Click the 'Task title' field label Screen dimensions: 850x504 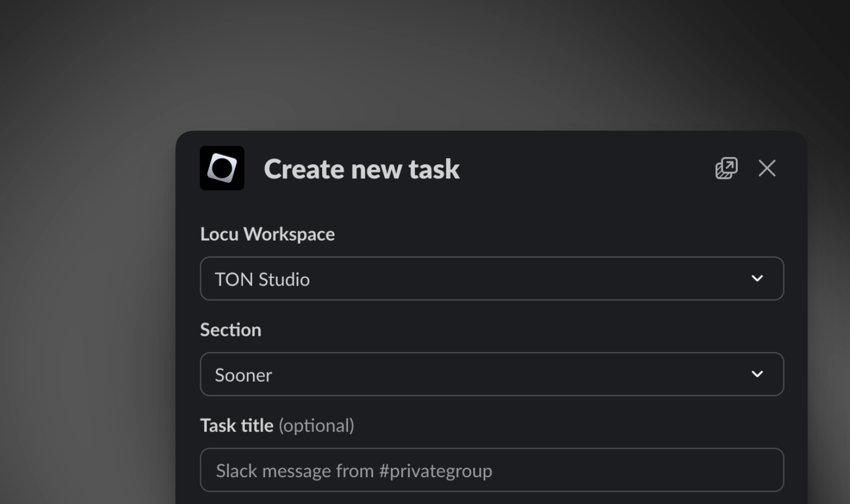click(x=237, y=426)
